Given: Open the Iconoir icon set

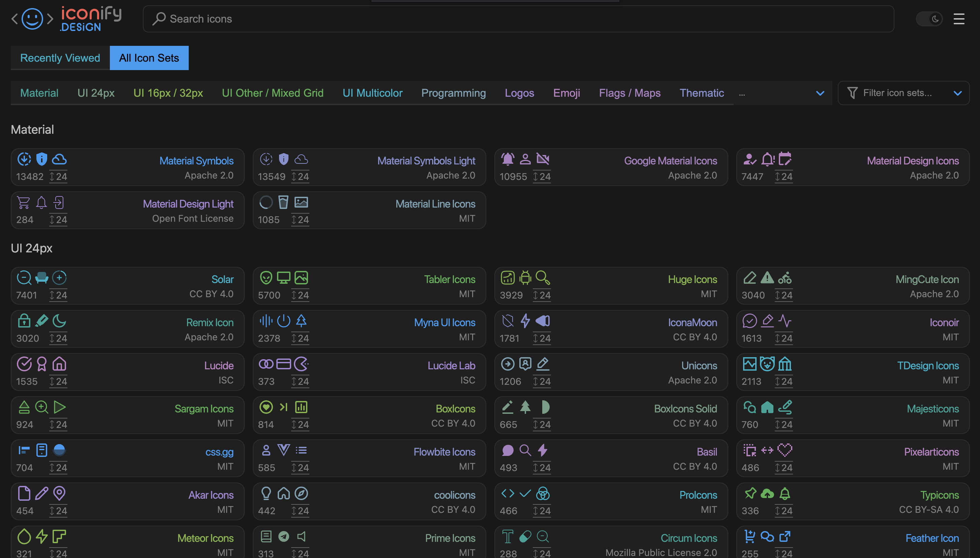Looking at the screenshot, I should (853, 329).
